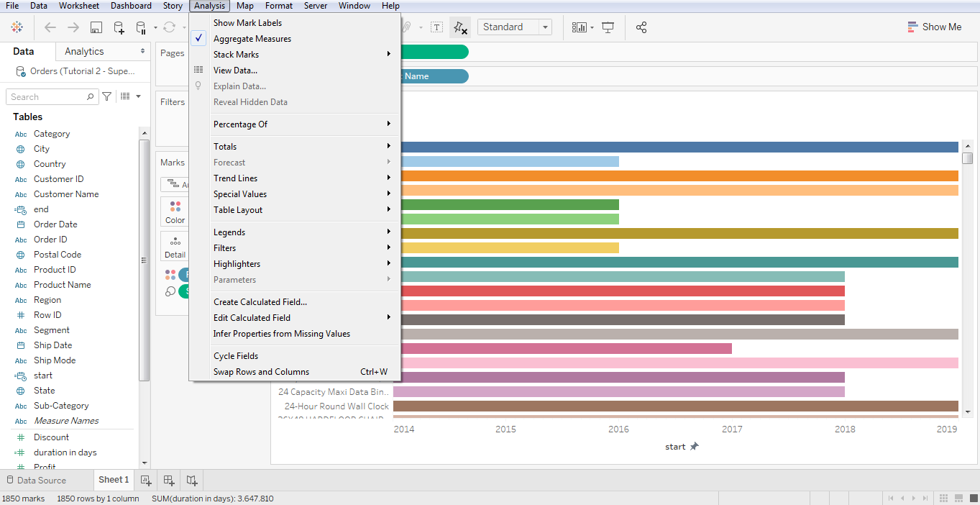Expand the Percentage Of submenu
Viewport: 980px width, 505px height.
click(294, 124)
